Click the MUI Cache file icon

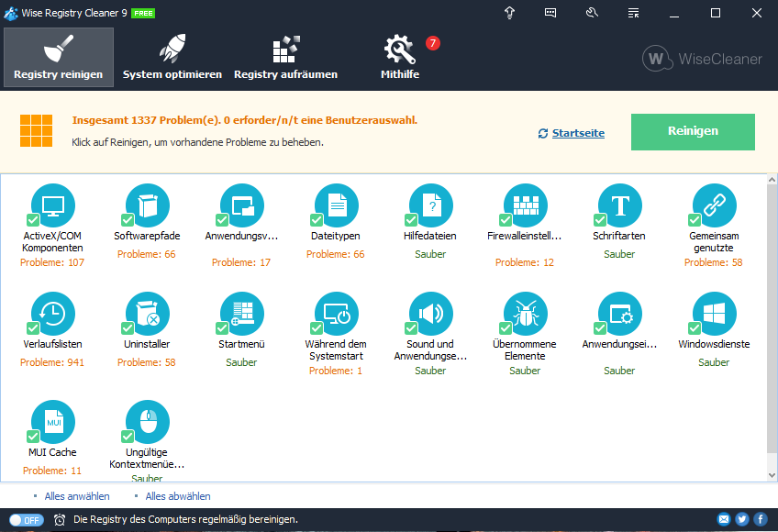[53, 421]
